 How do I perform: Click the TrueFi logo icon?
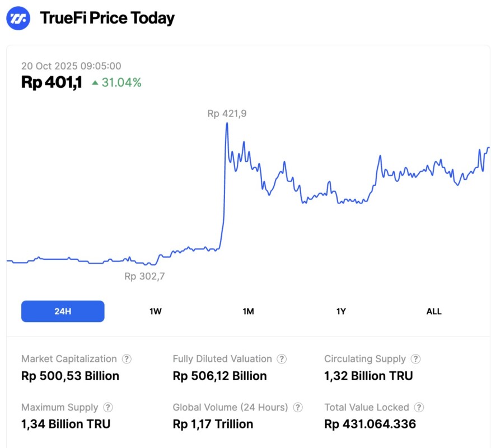pyautogui.click(x=18, y=18)
